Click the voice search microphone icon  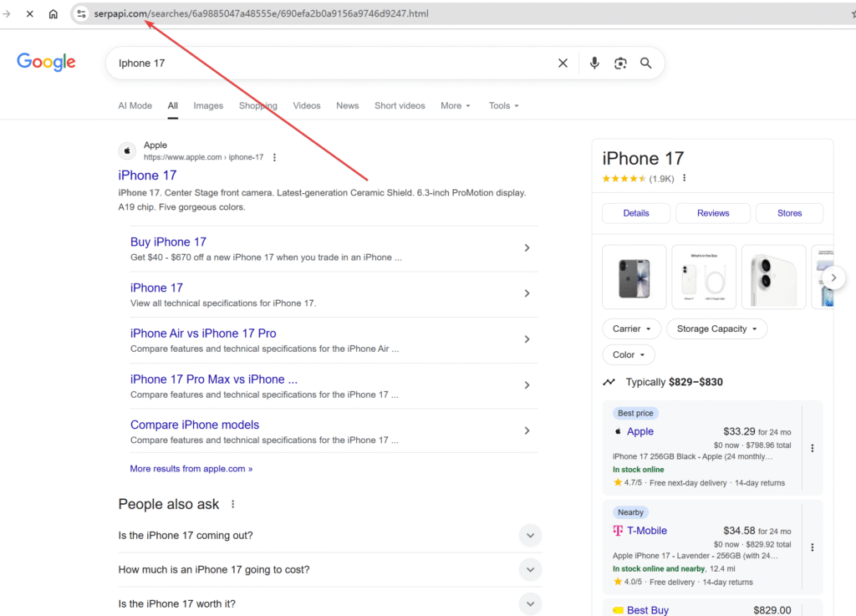click(594, 64)
